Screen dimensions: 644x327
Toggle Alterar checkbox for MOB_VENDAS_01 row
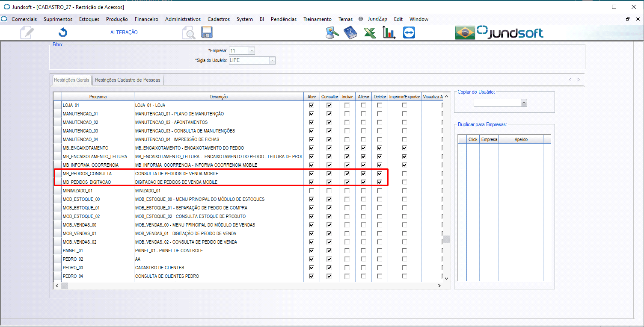click(363, 233)
